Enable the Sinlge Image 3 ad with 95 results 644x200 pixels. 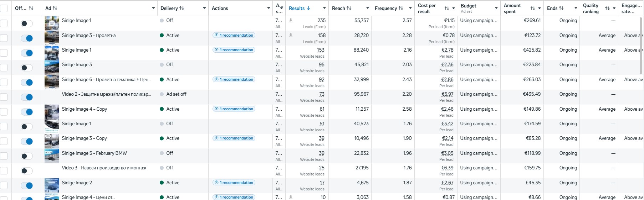click(x=27, y=68)
